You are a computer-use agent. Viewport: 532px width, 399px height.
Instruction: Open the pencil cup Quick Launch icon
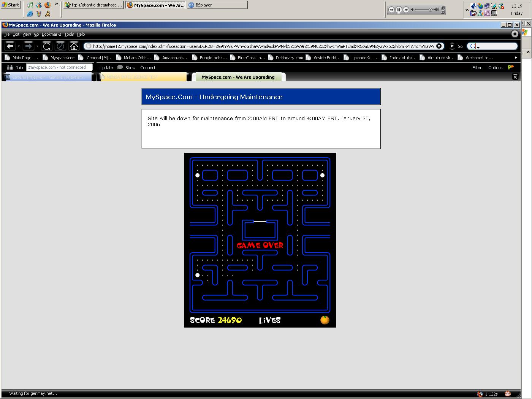pyautogui.click(x=39, y=14)
